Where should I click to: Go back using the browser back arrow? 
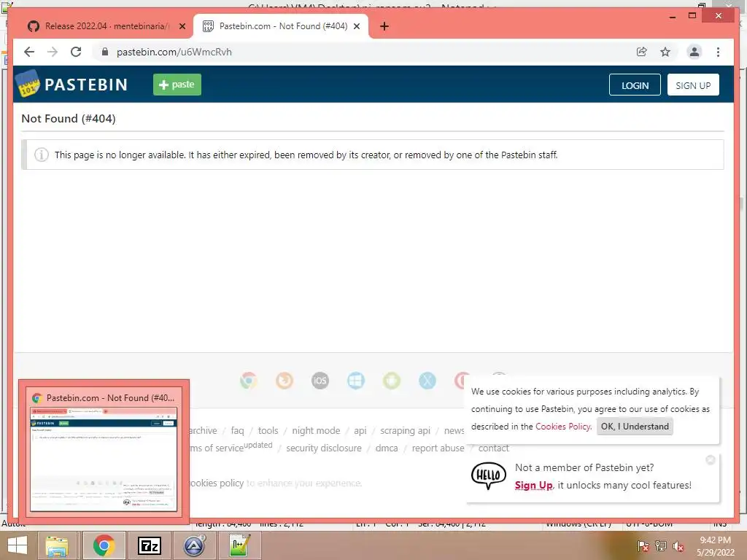[x=29, y=52]
